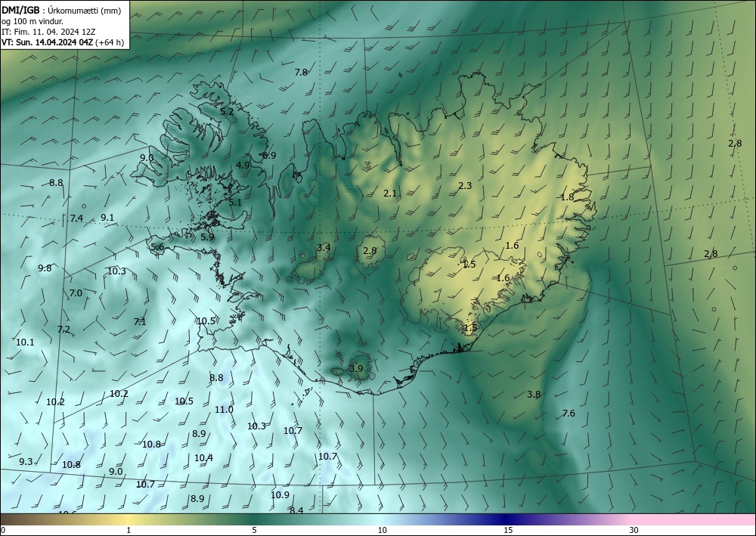The image size is (756, 536).
Task: Click the '5' tick label on color scale
Action: tap(254, 531)
